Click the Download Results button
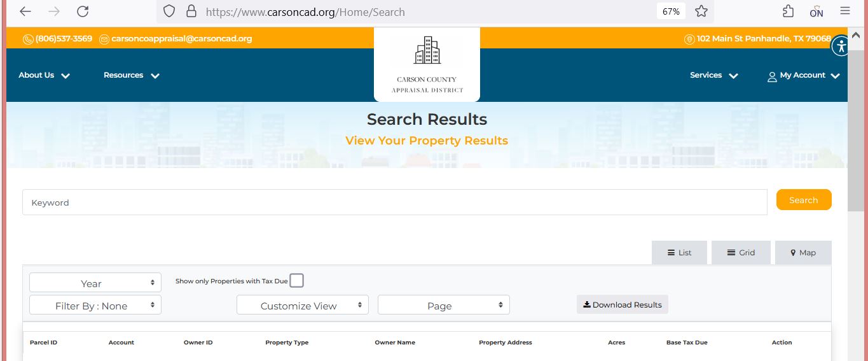This screenshot has width=868, height=361. click(623, 304)
